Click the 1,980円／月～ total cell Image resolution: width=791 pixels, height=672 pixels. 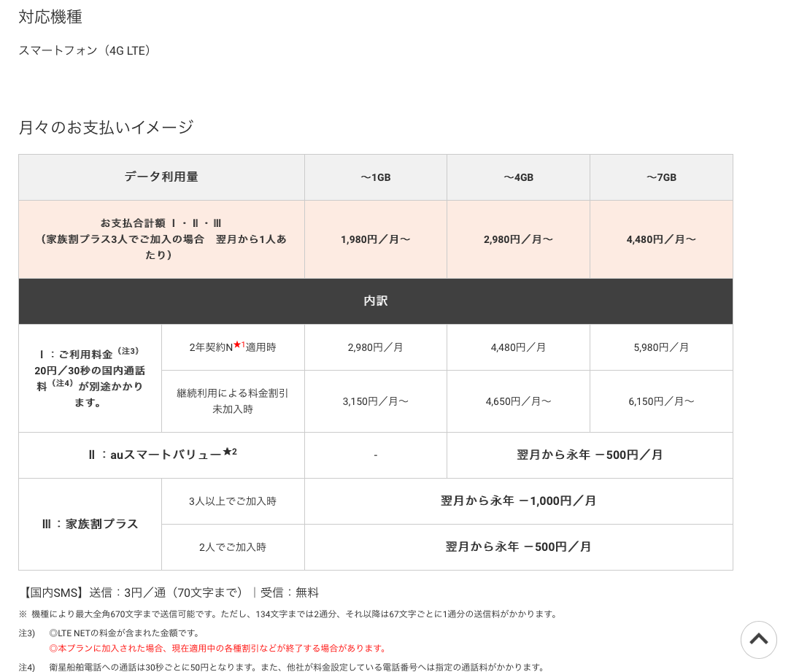(376, 239)
